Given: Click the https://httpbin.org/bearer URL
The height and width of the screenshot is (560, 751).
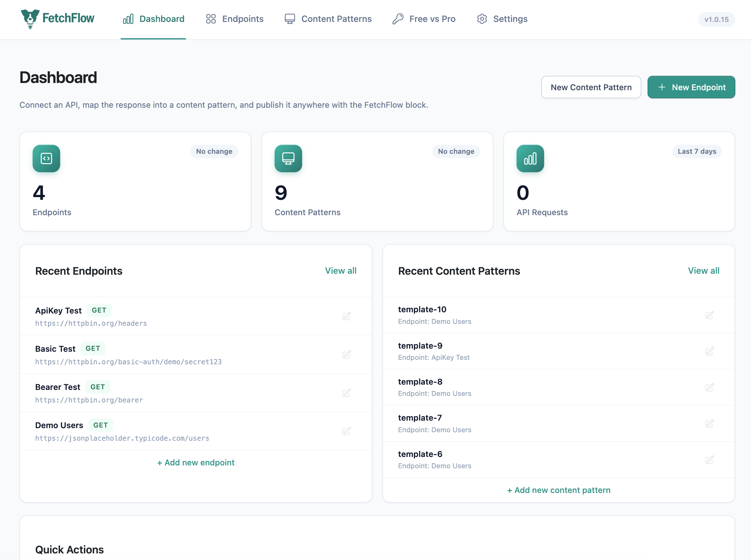Looking at the screenshot, I should click(x=89, y=400).
